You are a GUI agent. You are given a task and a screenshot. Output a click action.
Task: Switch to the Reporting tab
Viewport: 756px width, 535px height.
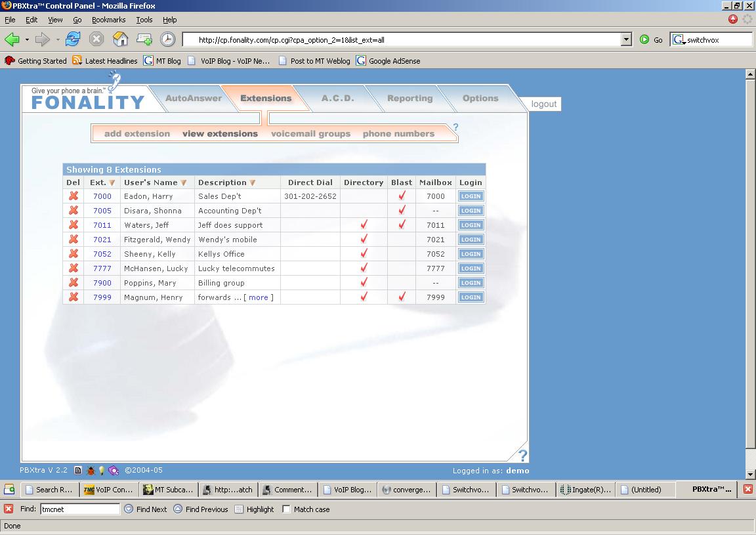coord(409,98)
